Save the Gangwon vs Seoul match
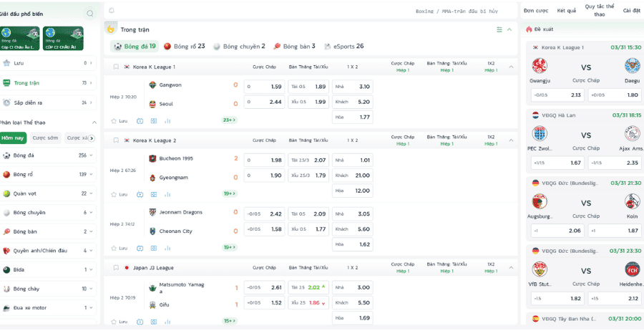The image size is (644, 331). coord(119,121)
